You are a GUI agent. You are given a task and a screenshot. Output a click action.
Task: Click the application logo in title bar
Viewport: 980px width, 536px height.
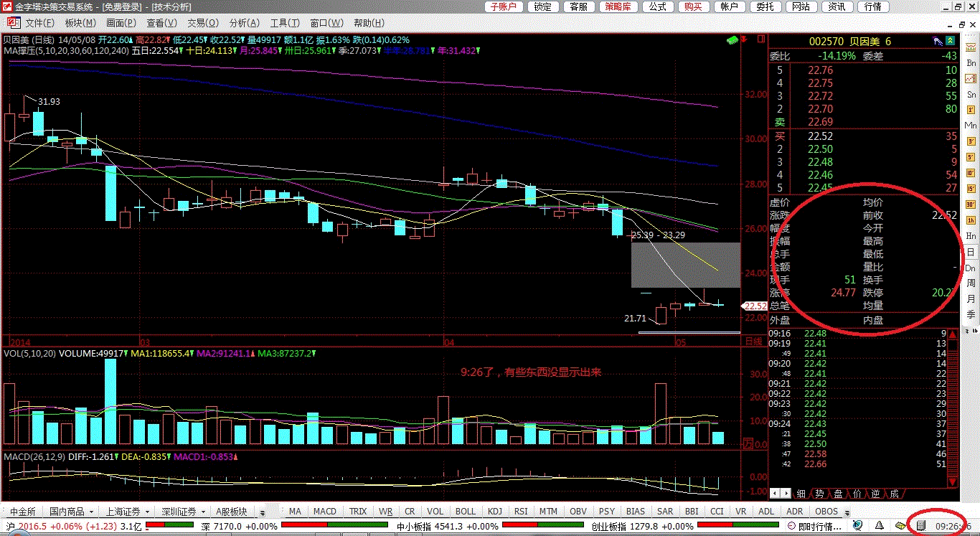tap(7, 6)
